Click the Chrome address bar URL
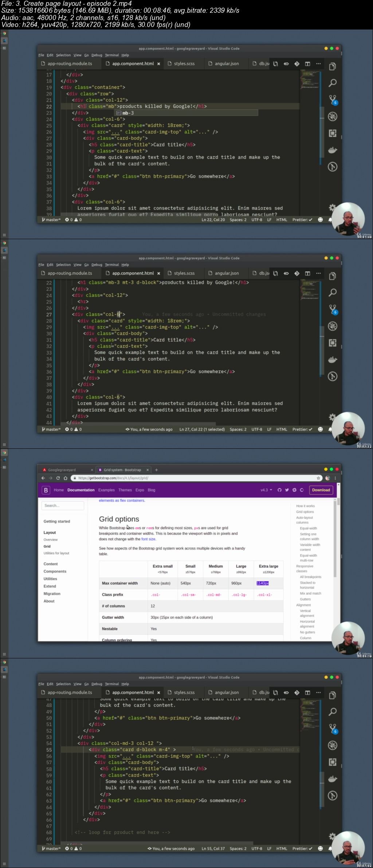The image size is (373, 868). [x=113, y=478]
